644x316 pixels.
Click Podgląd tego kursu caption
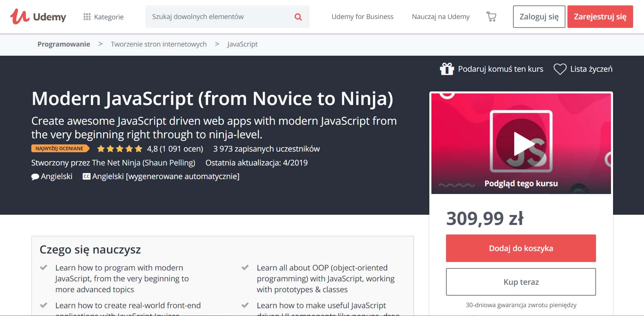(x=521, y=183)
